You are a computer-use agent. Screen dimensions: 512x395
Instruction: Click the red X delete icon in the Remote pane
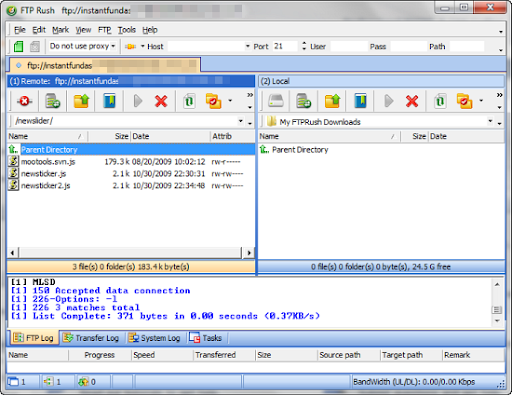[161, 101]
